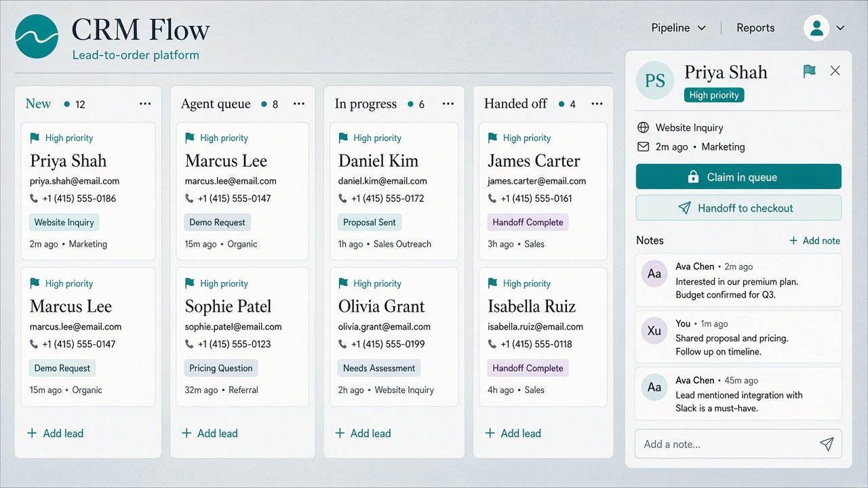This screenshot has height=488, width=868.
Task: Click Claim in queue button
Action: 738,177
